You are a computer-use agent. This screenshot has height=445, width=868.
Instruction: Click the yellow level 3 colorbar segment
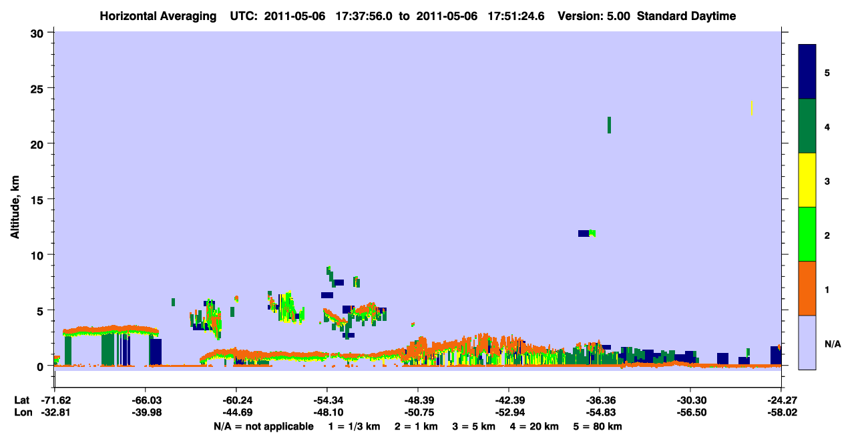click(807, 180)
